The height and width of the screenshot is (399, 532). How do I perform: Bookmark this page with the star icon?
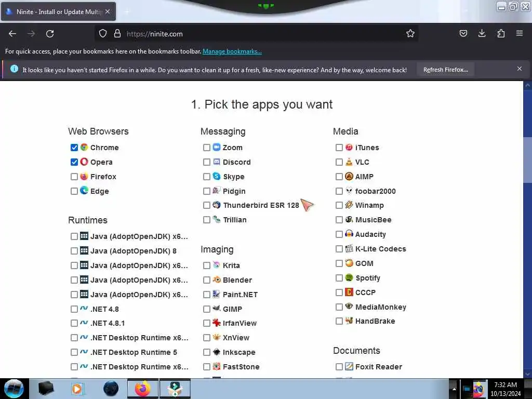point(410,33)
